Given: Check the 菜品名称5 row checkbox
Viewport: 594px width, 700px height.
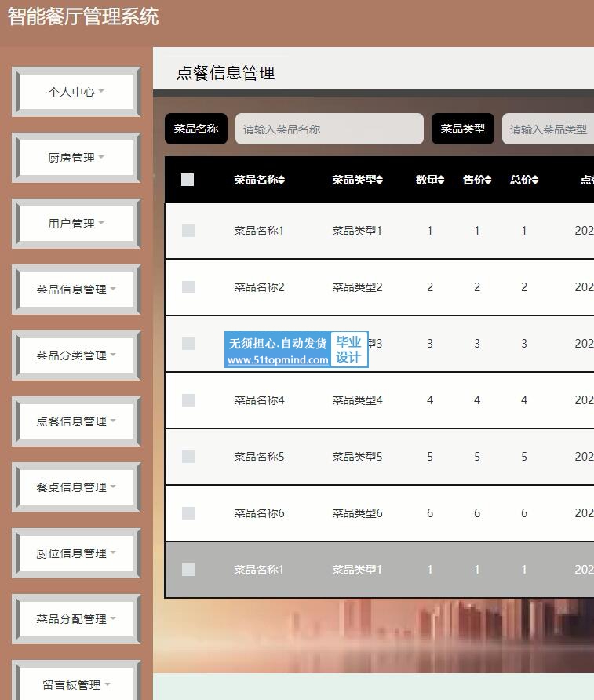Looking at the screenshot, I should coord(188,457).
